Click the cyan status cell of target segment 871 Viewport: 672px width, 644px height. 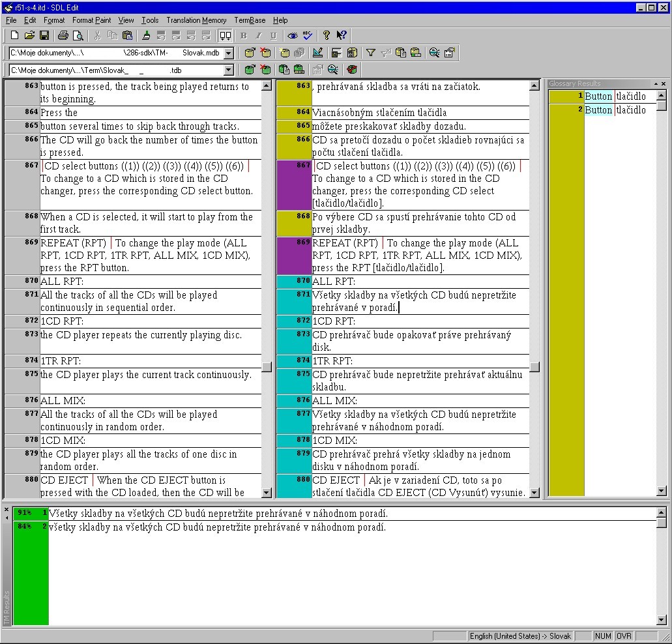pyautogui.click(x=294, y=301)
